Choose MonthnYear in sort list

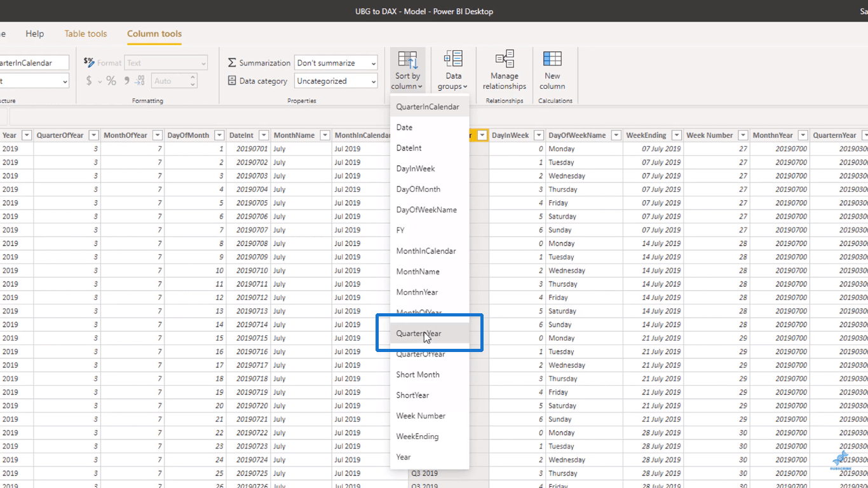pos(430,292)
